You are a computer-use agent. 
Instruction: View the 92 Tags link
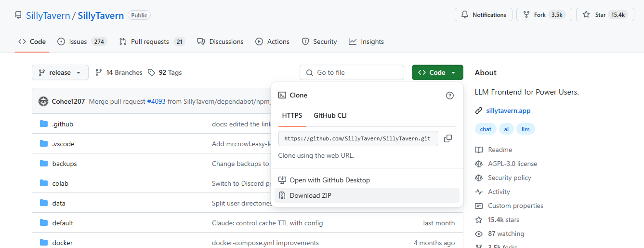[x=165, y=72]
